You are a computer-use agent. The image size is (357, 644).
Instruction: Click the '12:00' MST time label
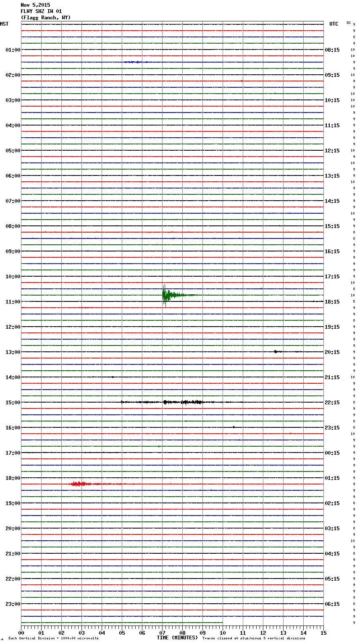pyautogui.click(x=13, y=327)
